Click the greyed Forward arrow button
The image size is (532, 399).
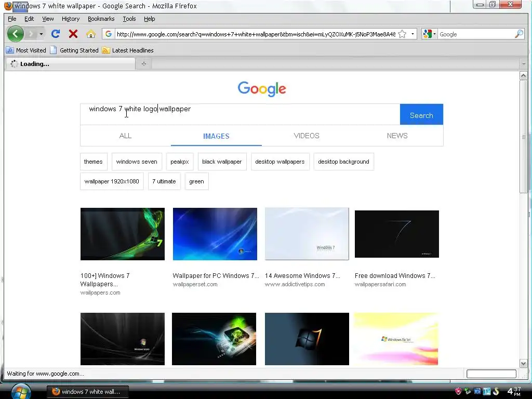31,34
